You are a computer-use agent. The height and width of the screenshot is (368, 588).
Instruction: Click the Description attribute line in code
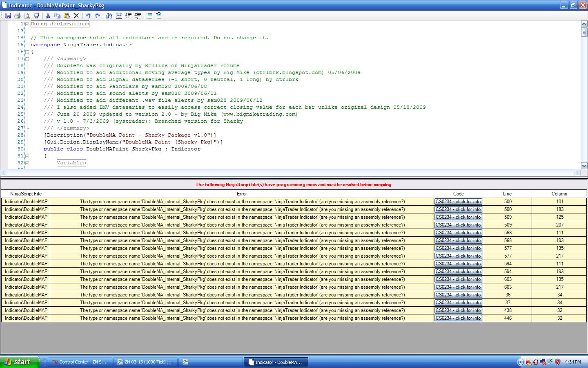[x=130, y=135]
